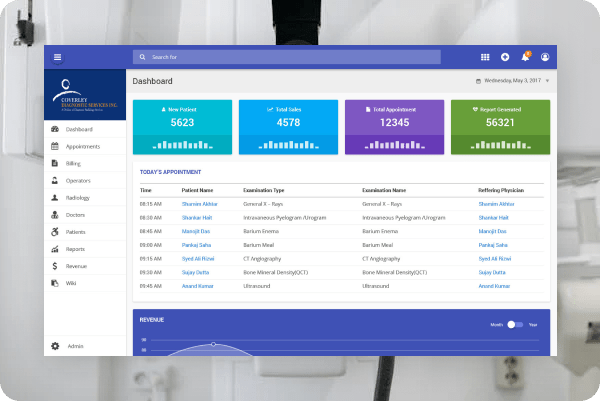Open the apps grid icon
The height and width of the screenshot is (401, 600).
(x=485, y=57)
